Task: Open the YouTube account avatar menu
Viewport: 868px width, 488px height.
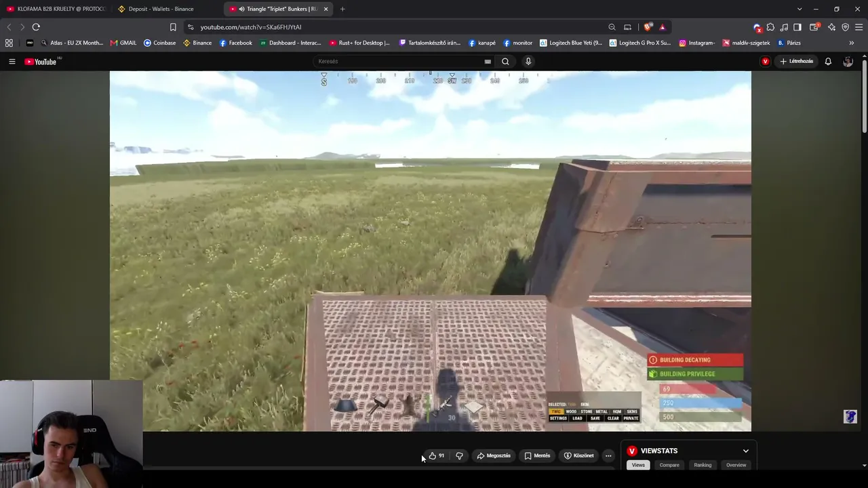Action: (x=848, y=62)
